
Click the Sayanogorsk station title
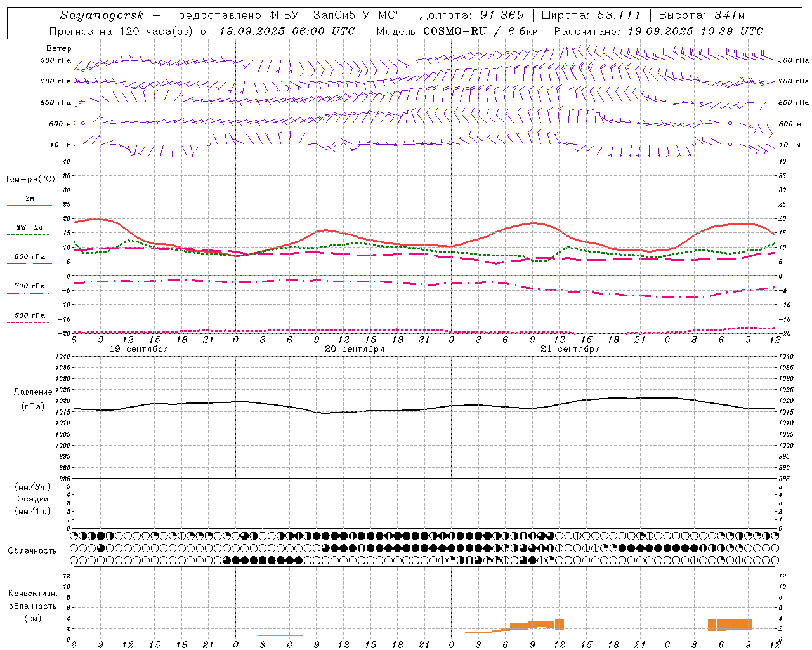pyautogui.click(x=101, y=15)
